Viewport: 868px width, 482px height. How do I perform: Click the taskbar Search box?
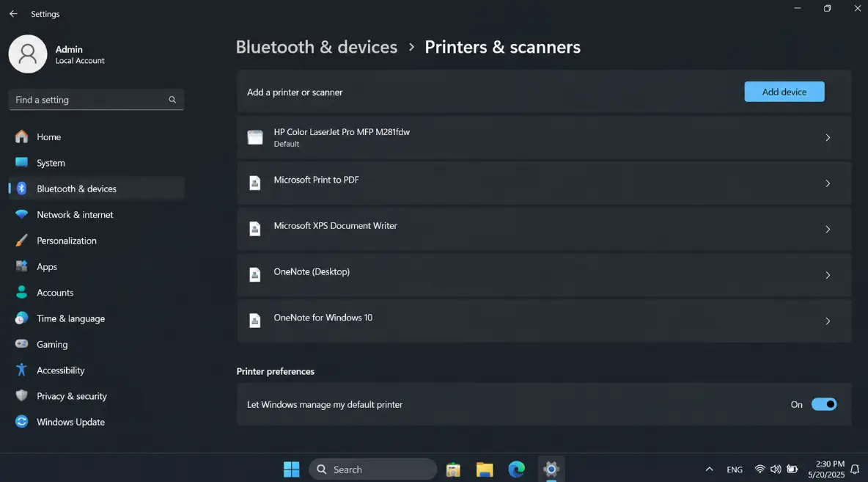pos(372,470)
